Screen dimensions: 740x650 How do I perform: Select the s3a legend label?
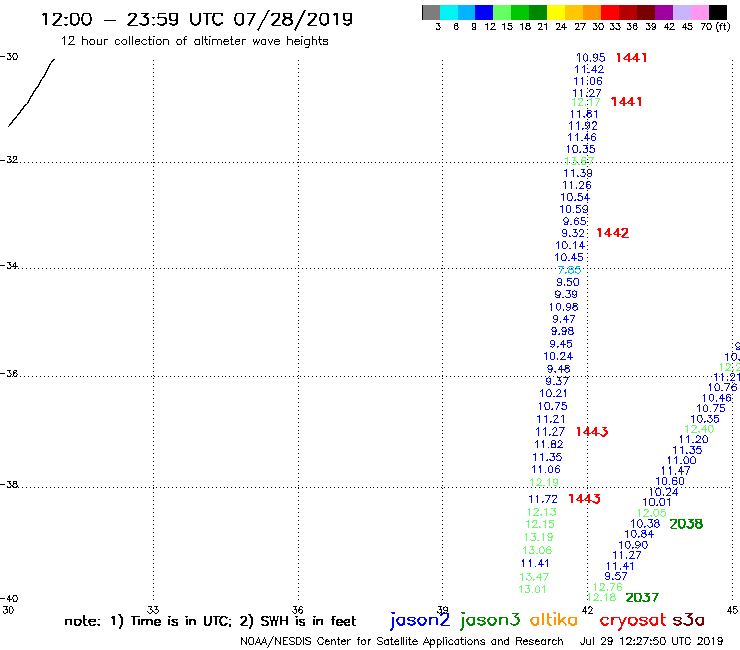pos(688,620)
